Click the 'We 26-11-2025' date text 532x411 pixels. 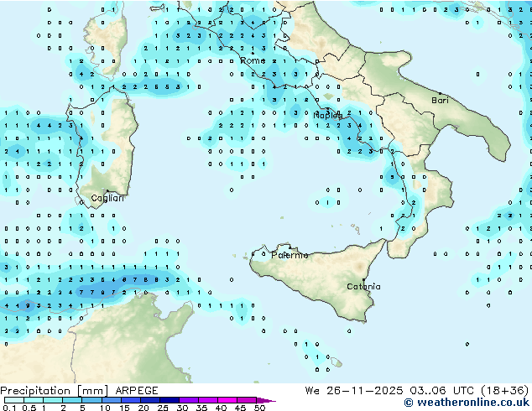(354, 391)
